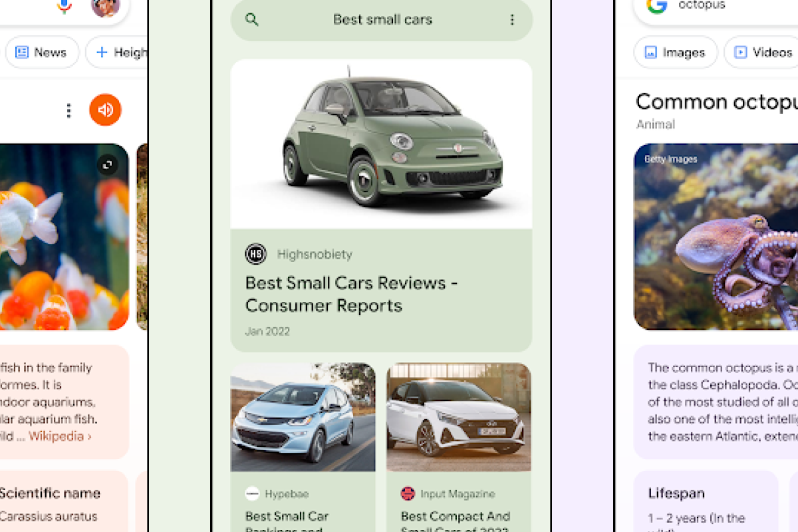The image size is (798, 532).
Task: Open the goldfish photo thumbnail
Action: [64, 237]
